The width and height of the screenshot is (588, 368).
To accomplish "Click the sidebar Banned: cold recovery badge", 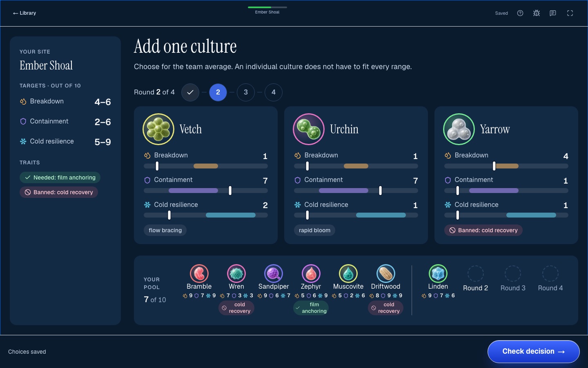I will point(59,192).
